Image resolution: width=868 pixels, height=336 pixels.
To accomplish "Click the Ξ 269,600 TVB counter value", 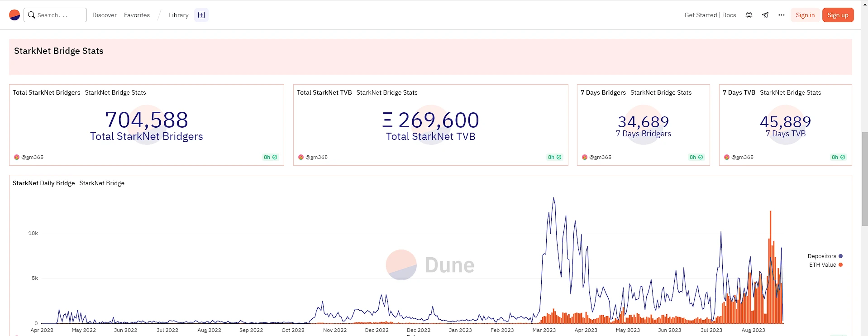I will coord(430,120).
